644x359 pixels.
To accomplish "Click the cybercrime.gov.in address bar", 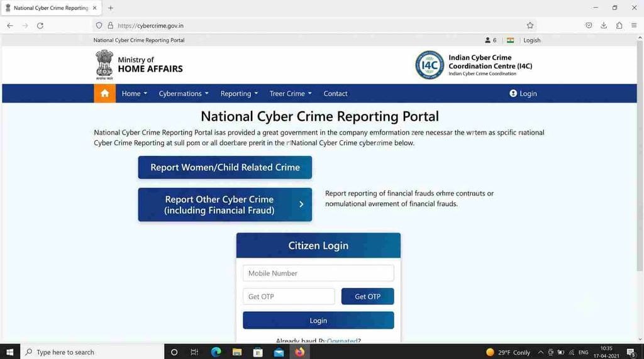I will coord(314,26).
